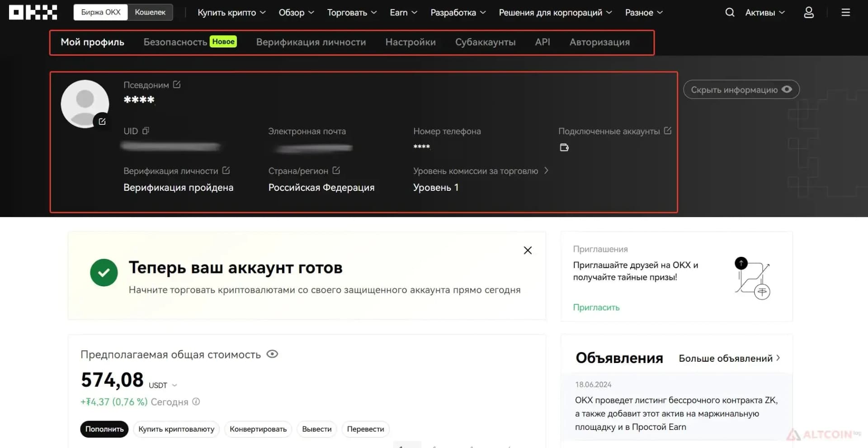Toggle the Скрыть информацию eye button
The image size is (868, 448).
click(x=741, y=90)
